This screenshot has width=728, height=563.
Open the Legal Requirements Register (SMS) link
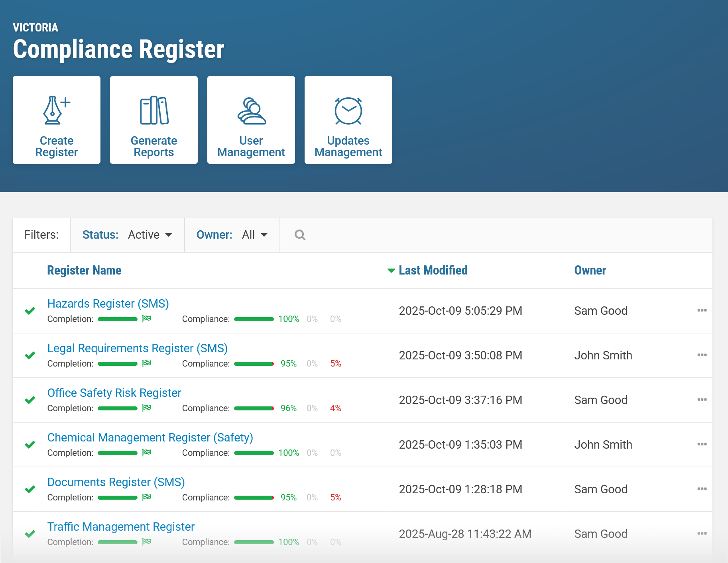pyautogui.click(x=138, y=348)
